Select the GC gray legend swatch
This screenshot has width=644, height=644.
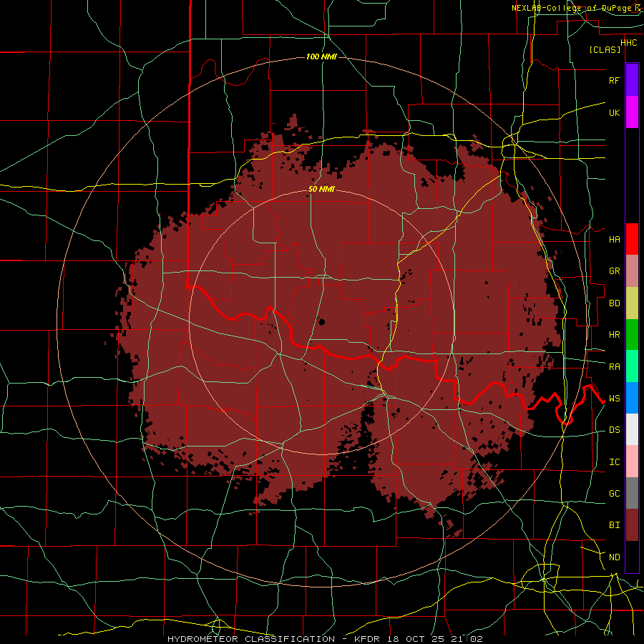632,493
